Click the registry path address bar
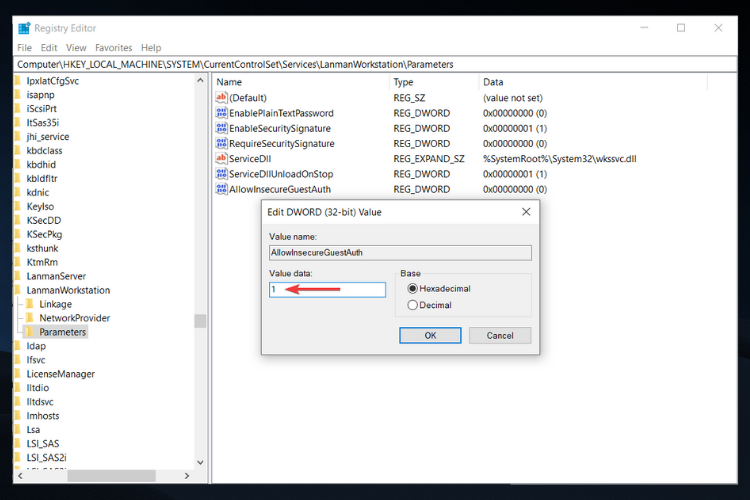 [x=375, y=64]
